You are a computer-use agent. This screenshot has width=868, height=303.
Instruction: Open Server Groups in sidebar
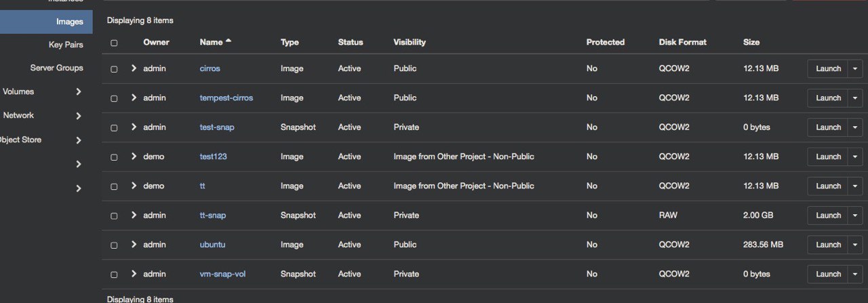[x=56, y=68]
